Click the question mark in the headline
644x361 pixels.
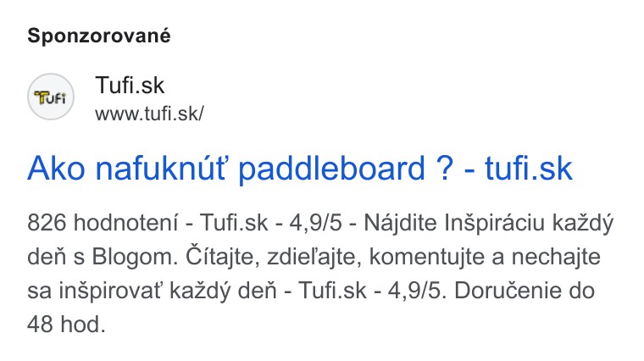(445, 168)
